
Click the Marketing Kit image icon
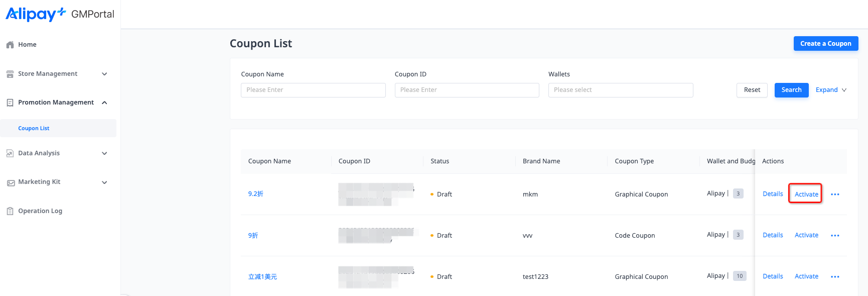10,182
